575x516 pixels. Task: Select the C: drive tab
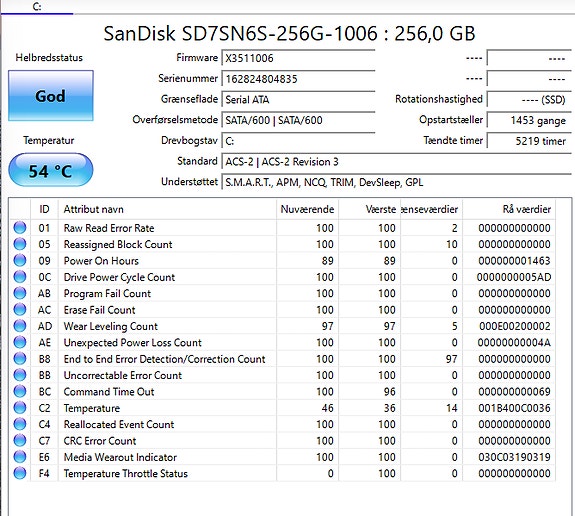[37, 7]
